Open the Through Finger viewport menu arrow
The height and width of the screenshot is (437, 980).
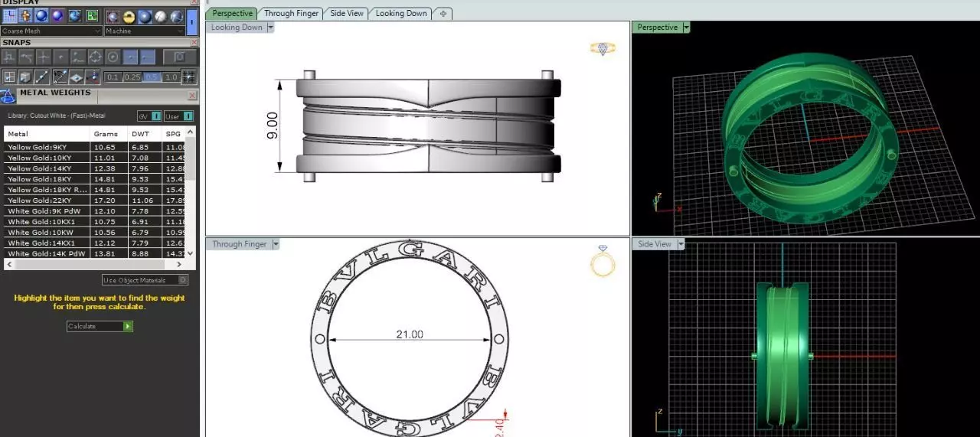tap(276, 244)
